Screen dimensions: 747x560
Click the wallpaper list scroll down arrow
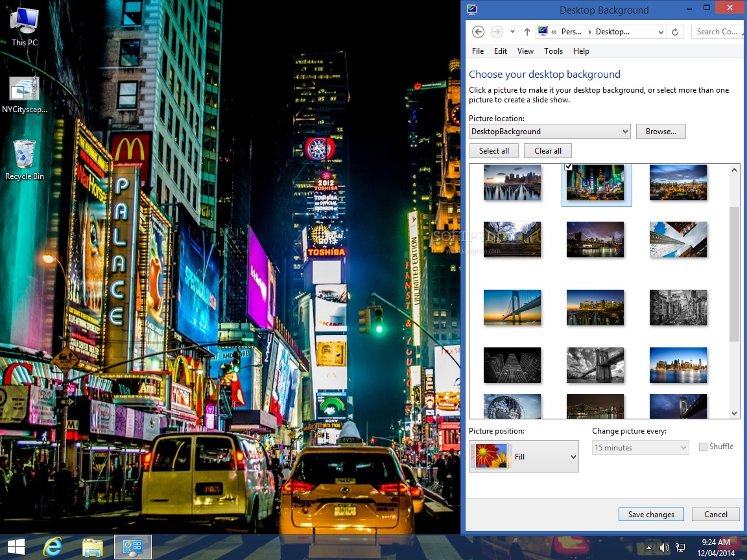pyautogui.click(x=734, y=414)
